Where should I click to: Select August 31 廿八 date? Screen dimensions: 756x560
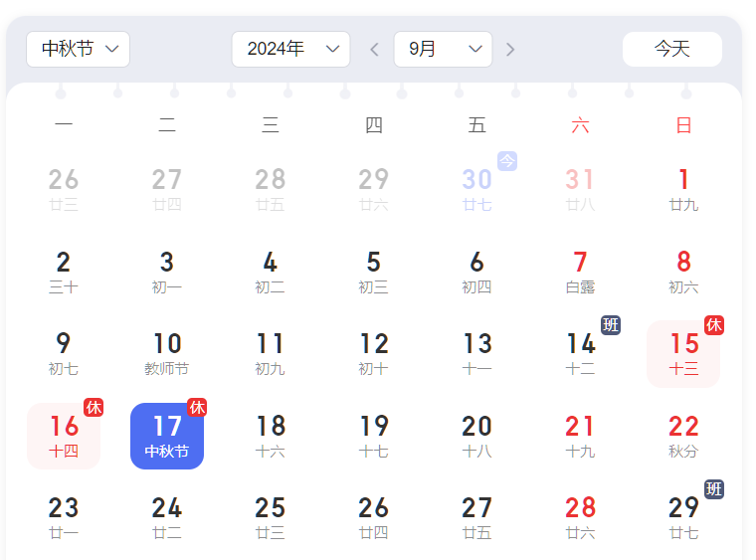coord(580,190)
